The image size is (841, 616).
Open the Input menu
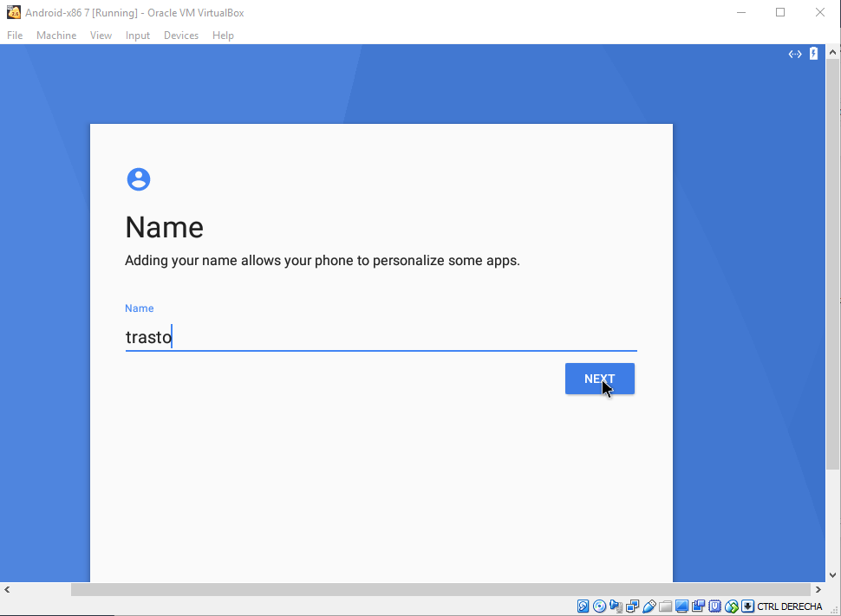click(138, 36)
